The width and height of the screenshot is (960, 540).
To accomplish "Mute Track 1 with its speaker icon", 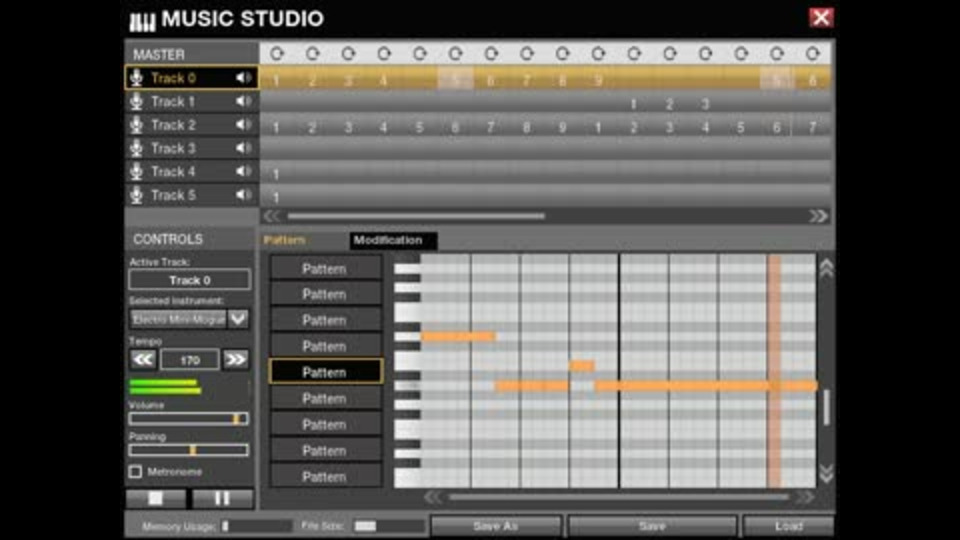I will pos(244,101).
